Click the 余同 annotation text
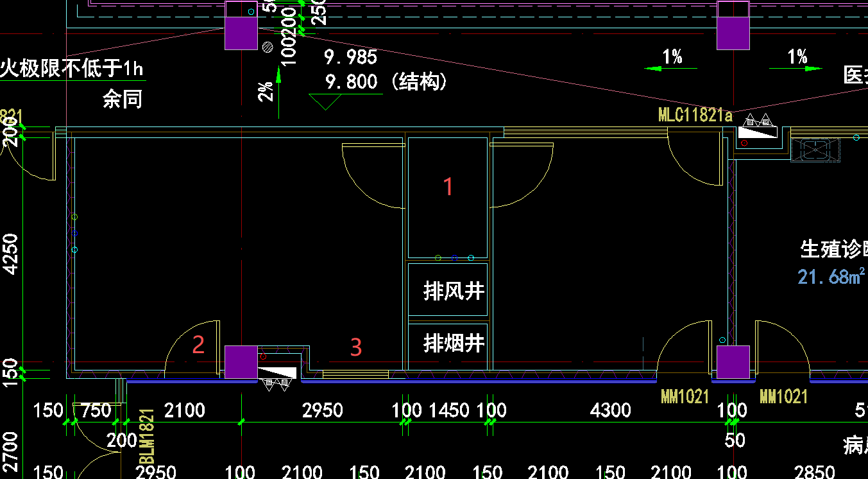 (x=122, y=100)
